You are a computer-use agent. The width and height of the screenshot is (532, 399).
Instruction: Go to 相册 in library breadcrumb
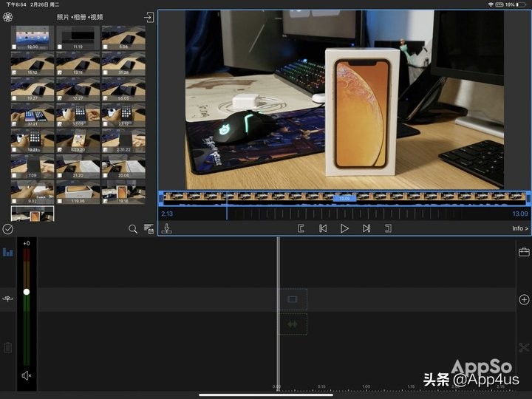tap(80, 17)
